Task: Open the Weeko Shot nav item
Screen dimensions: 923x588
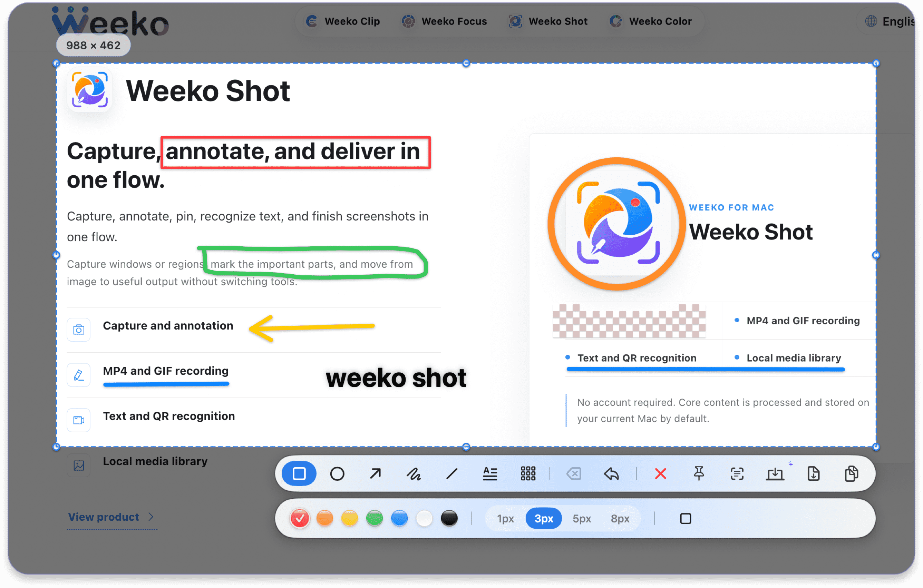Action: [x=548, y=21]
